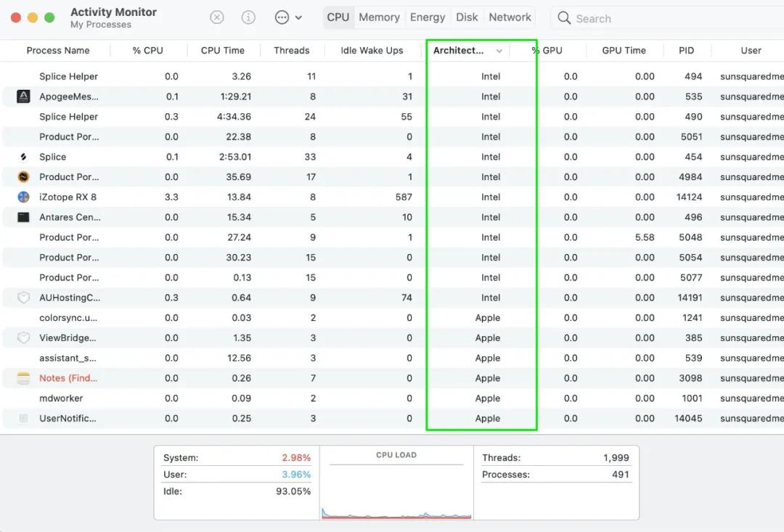Click Architecture cell Apple in mdworker row

click(x=488, y=398)
